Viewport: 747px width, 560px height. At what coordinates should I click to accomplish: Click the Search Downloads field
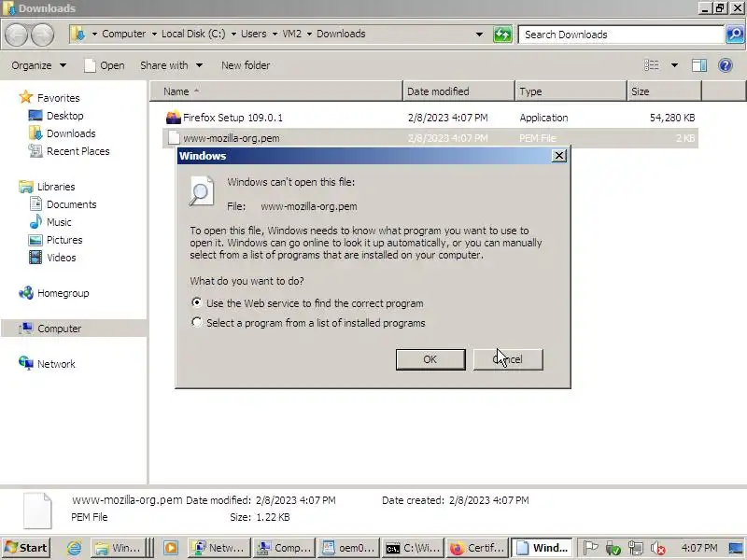click(x=620, y=35)
